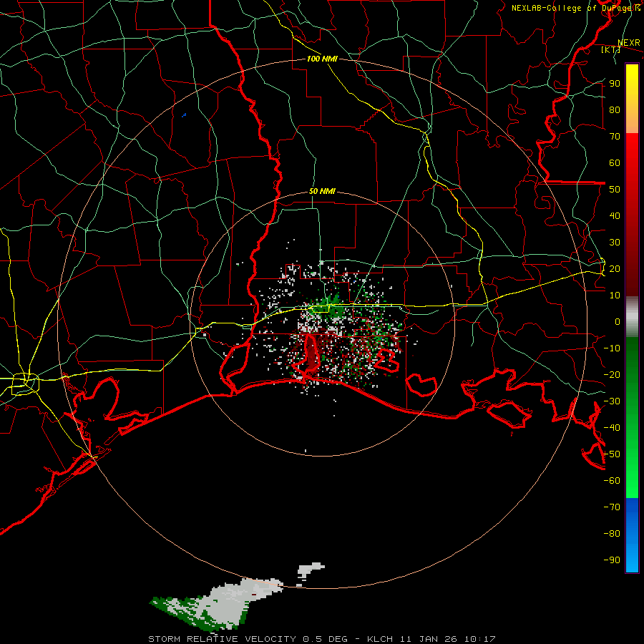Click the 20 value on velocity scale
The height and width of the screenshot is (644, 644).
pyautogui.click(x=615, y=268)
